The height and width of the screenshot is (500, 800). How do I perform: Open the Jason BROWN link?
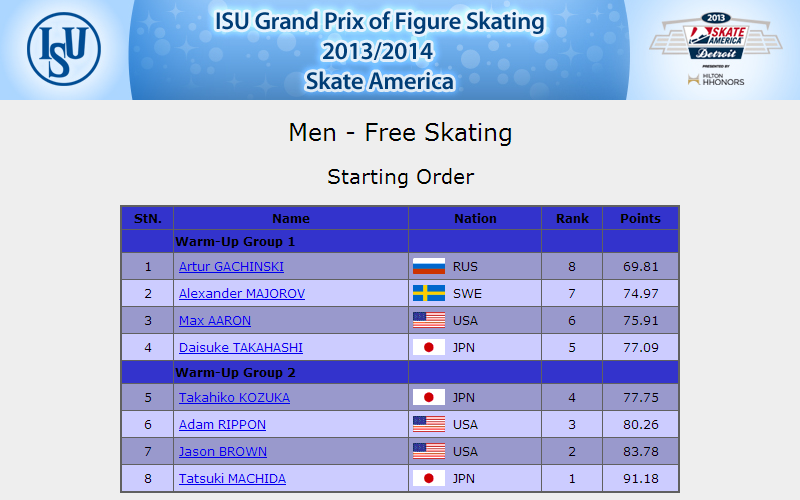pyautogui.click(x=223, y=452)
